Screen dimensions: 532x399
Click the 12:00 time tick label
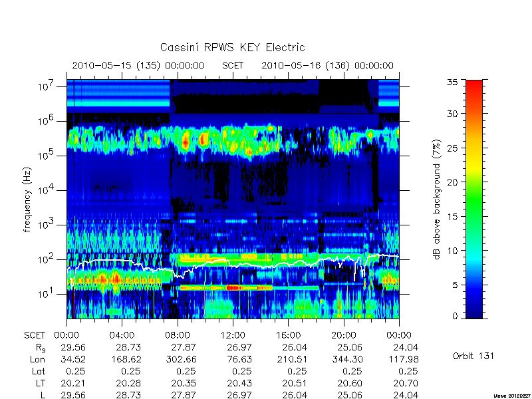tap(233, 335)
